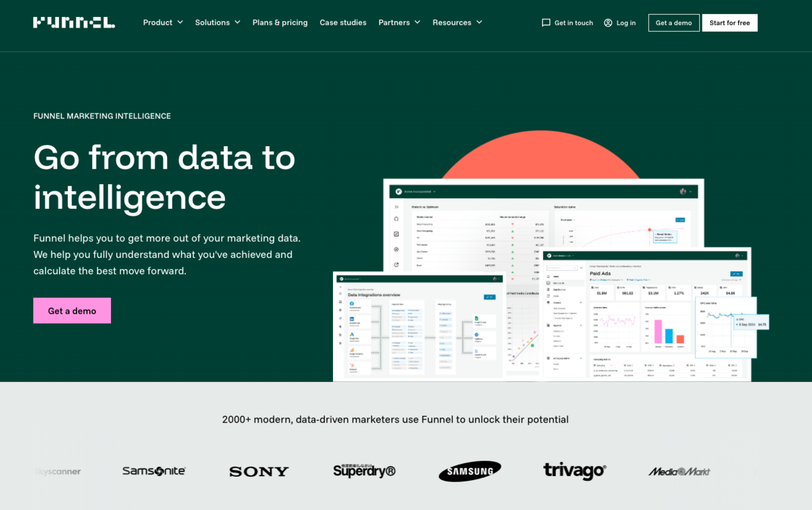Image resolution: width=812 pixels, height=510 pixels.
Task: Click the Start for free button
Action: tap(729, 23)
